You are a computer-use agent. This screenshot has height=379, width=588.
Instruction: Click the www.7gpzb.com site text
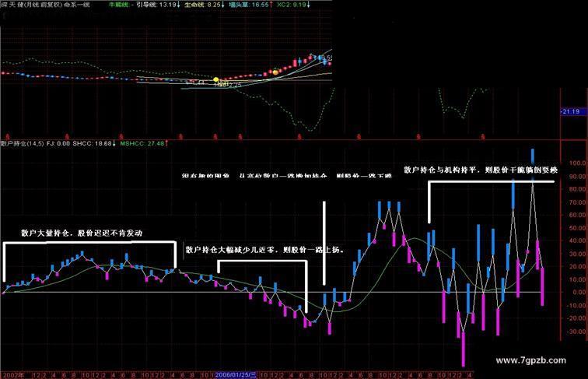click(531, 360)
